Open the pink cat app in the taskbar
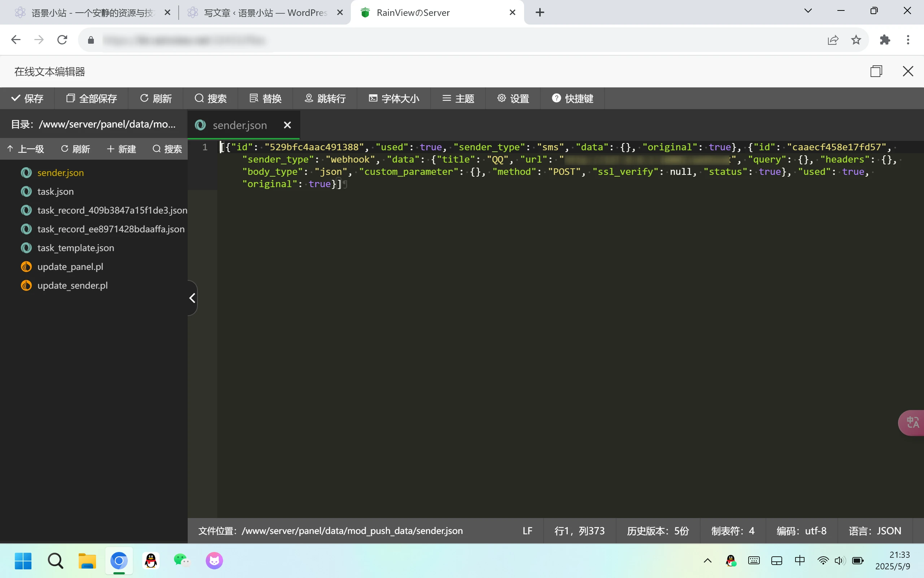The image size is (924, 578). 214,561
